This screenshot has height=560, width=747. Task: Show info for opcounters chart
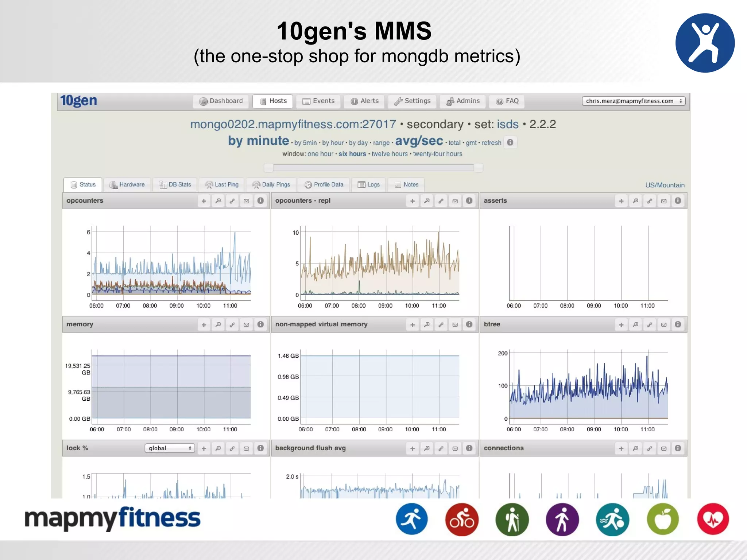point(260,201)
